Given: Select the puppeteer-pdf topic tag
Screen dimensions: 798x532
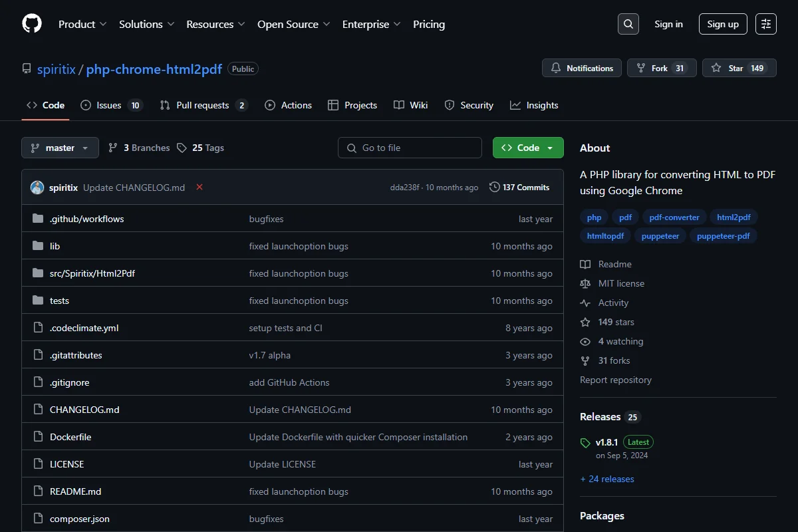Looking at the screenshot, I should [724, 236].
